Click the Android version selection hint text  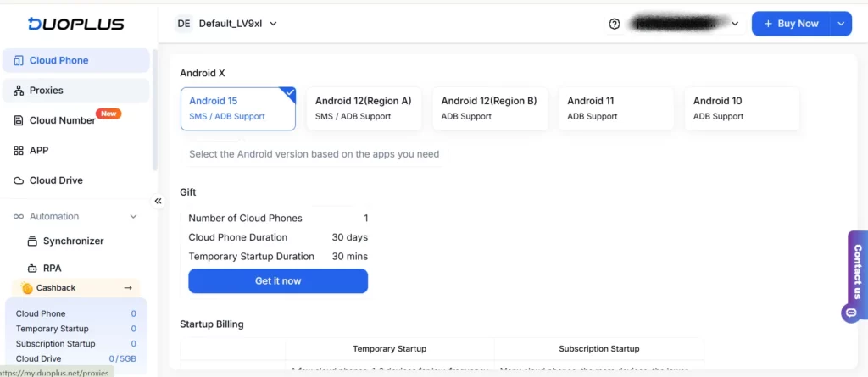click(314, 154)
